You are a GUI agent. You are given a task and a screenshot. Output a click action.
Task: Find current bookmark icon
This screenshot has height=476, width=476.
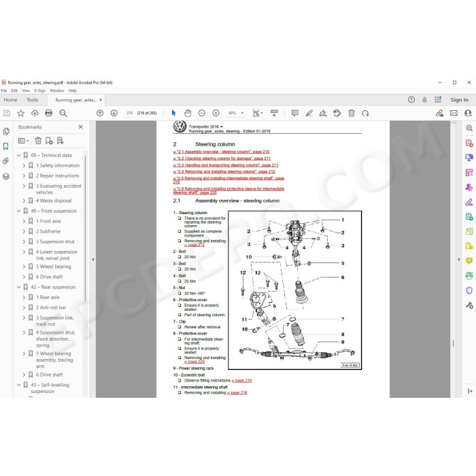(x=60, y=141)
